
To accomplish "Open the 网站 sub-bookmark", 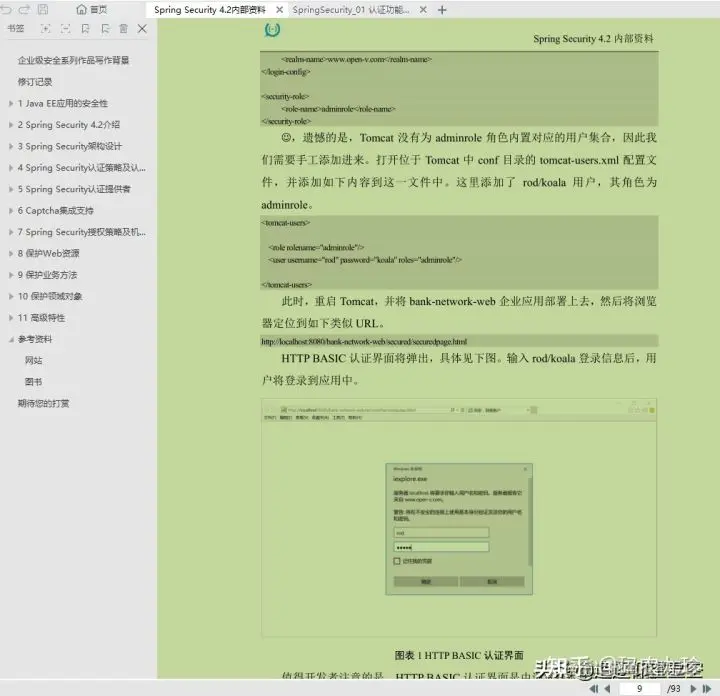I will tap(34, 360).
